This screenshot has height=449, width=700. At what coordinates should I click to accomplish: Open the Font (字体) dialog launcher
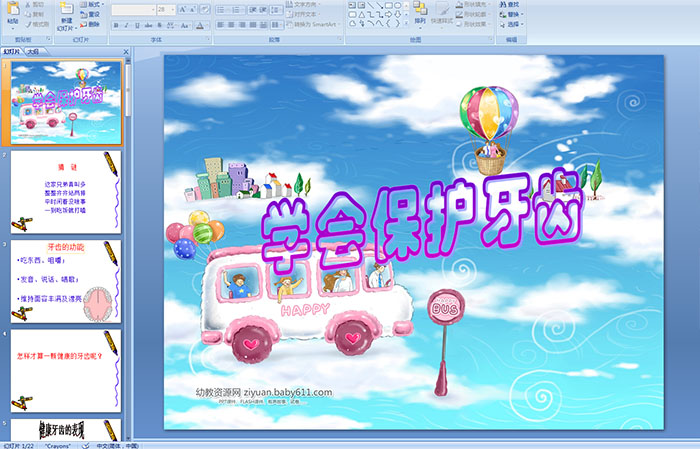point(208,39)
